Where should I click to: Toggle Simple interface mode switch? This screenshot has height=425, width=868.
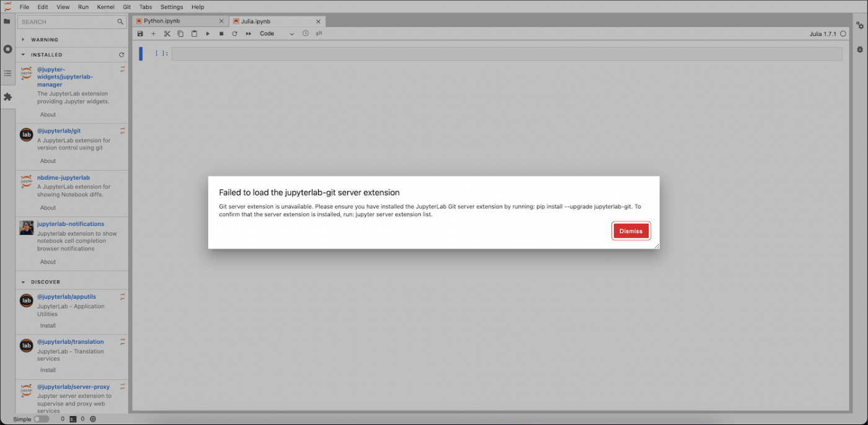pos(41,419)
